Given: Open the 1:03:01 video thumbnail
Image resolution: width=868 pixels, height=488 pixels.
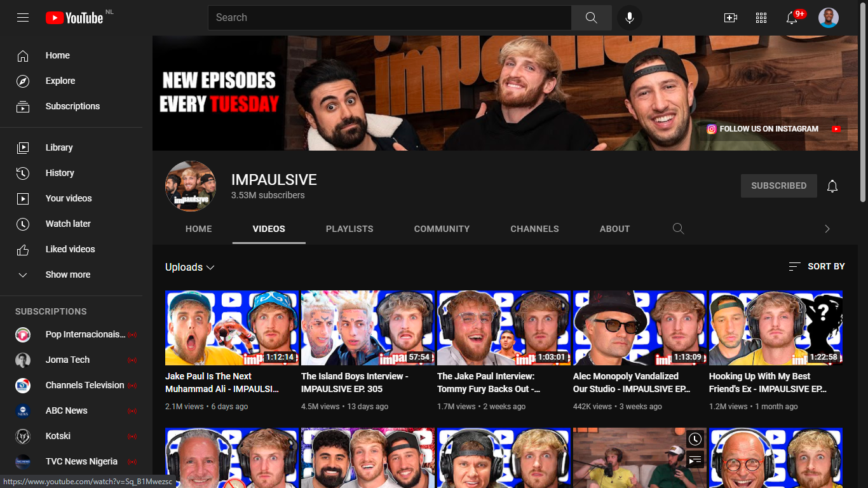Looking at the screenshot, I should tap(504, 328).
